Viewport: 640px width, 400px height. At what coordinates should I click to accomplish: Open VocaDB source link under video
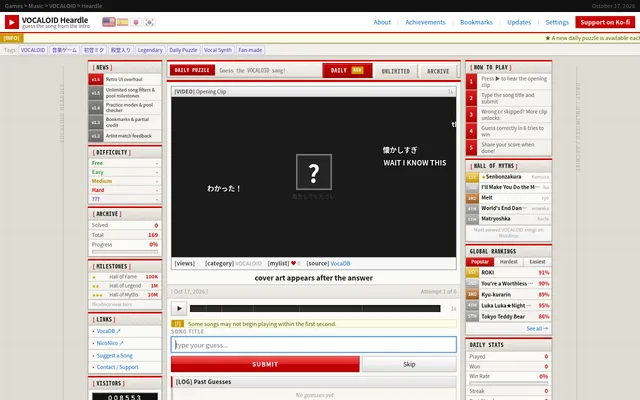coord(340,263)
